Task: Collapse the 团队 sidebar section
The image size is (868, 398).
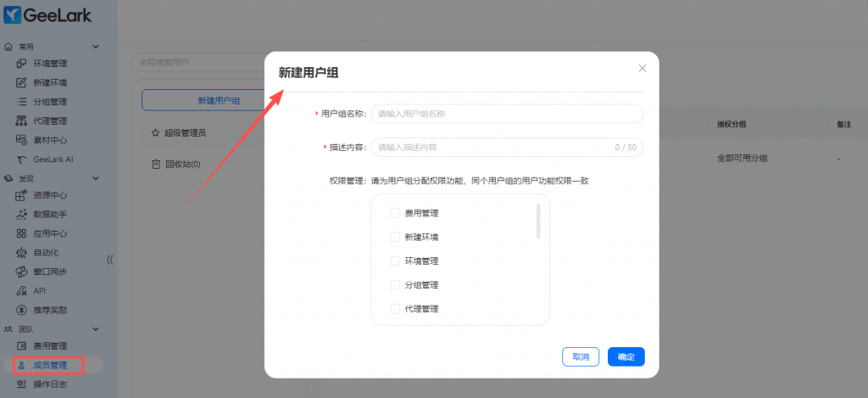Action: [x=96, y=328]
